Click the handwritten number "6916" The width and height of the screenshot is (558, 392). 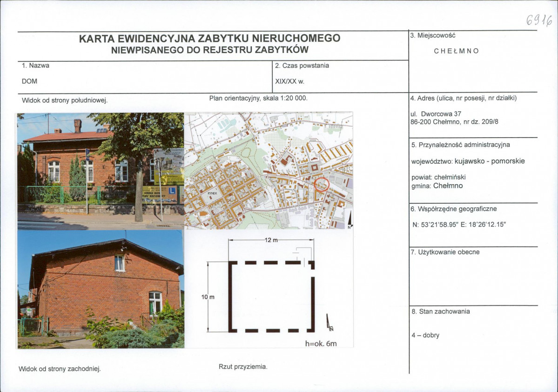click(x=539, y=20)
